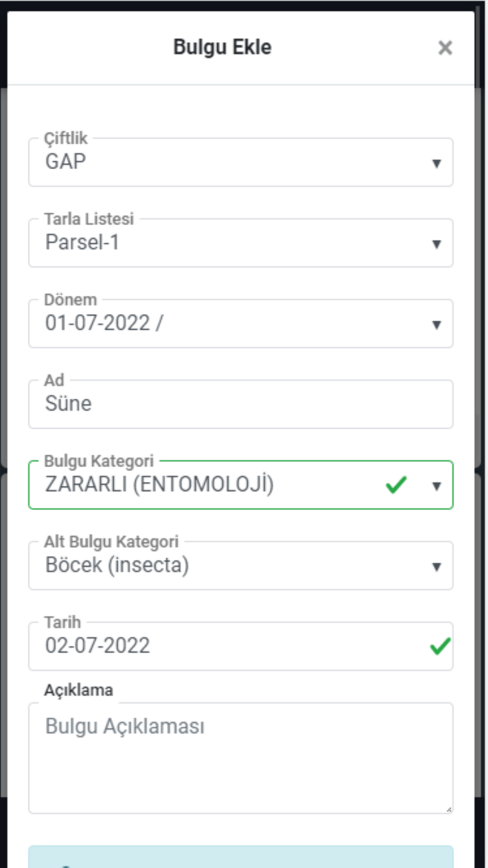Open the farm selector showing GAP

coord(220,163)
